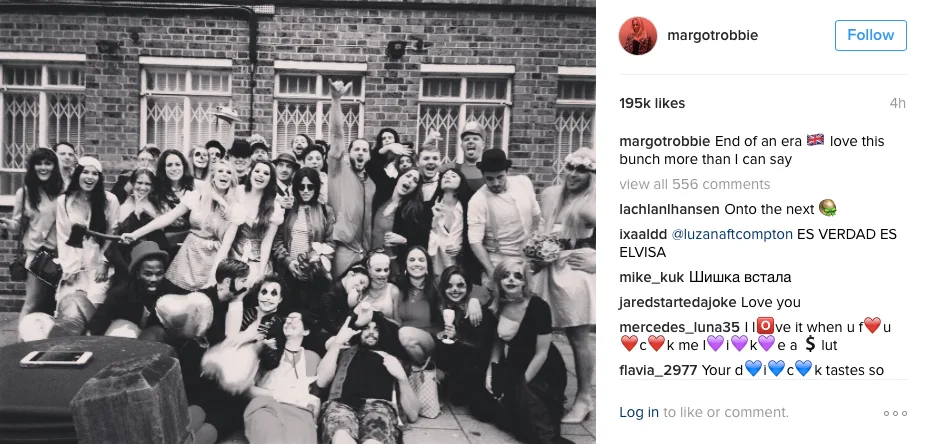Follow the margotrobbie account
Screen dimensions: 930x444
(871, 35)
